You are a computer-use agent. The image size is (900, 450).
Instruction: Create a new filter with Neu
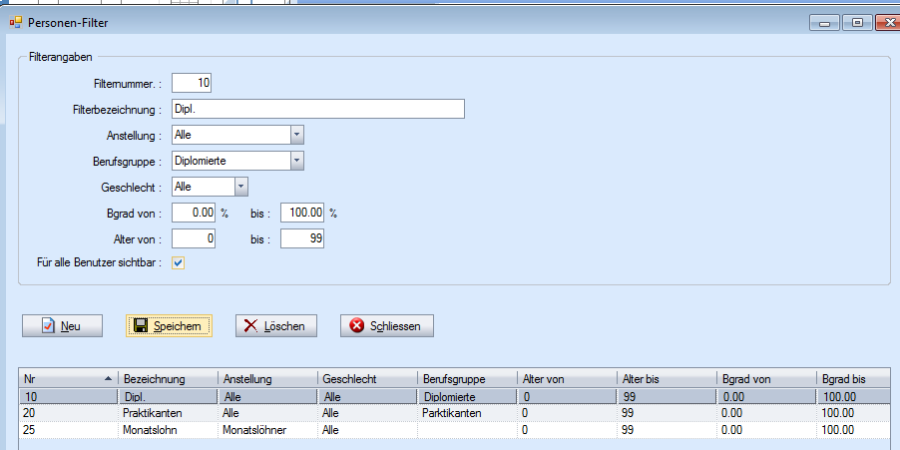(63, 326)
